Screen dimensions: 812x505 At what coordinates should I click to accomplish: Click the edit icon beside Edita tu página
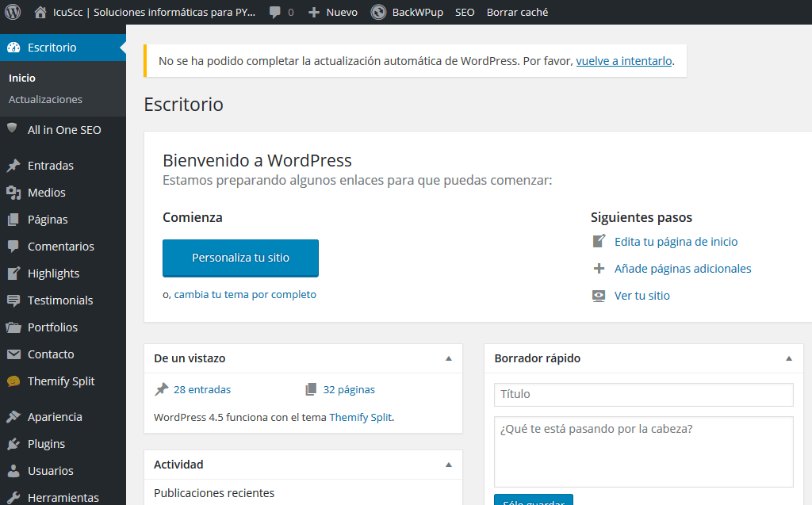(x=599, y=241)
